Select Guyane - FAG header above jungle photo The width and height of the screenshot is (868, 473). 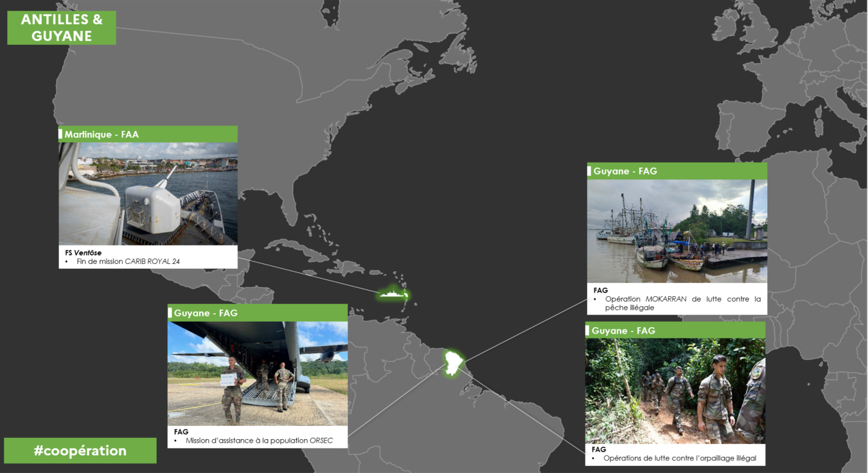(675, 330)
